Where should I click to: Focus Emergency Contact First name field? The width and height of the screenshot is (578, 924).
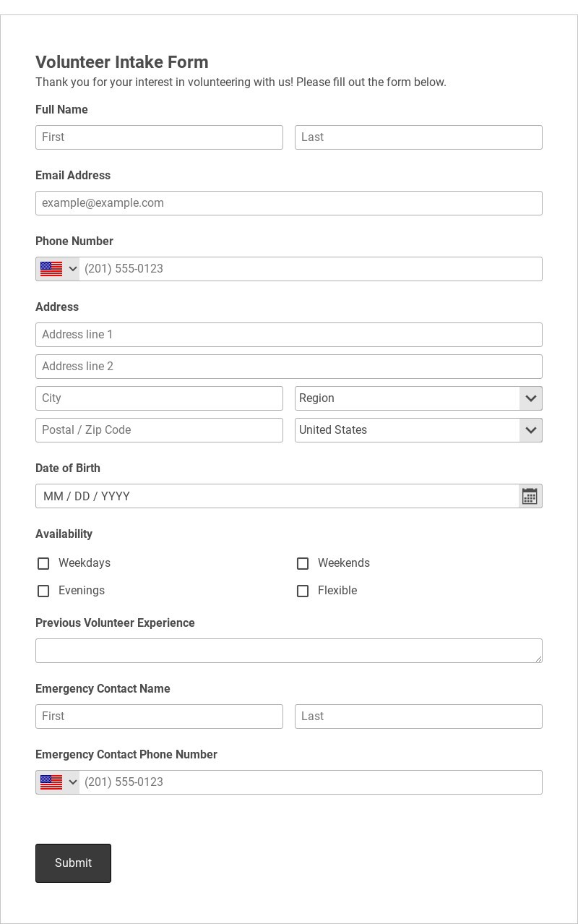pos(159,716)
